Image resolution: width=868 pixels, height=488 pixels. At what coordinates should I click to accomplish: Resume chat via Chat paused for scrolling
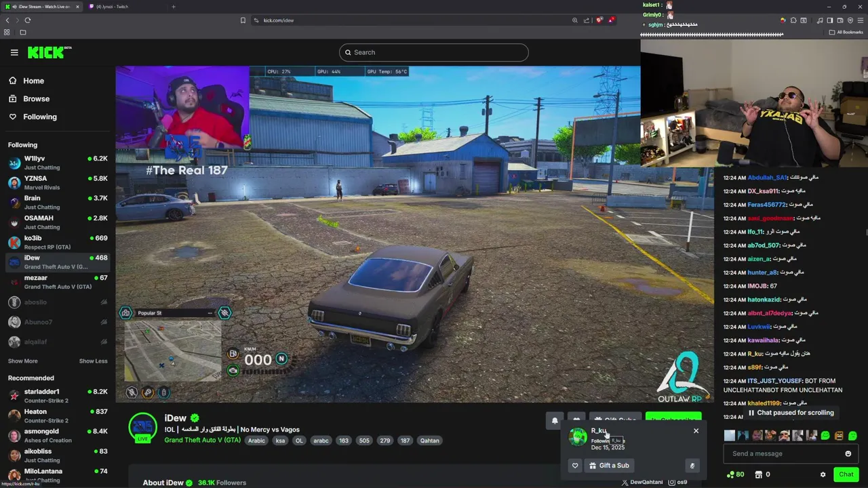tap(791, 413)
